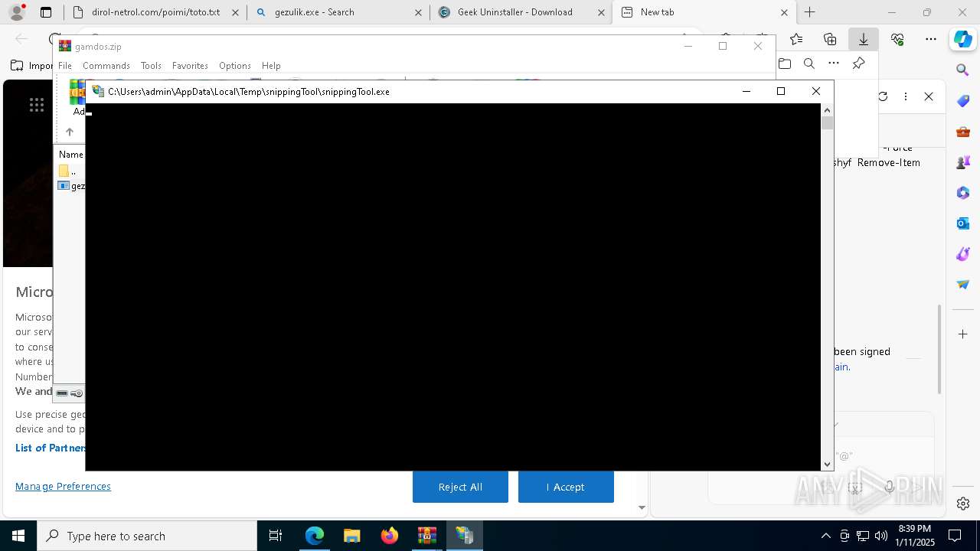Refresh the Edge sidebar panel
980x551 pixels.
[x=883, y=96]
